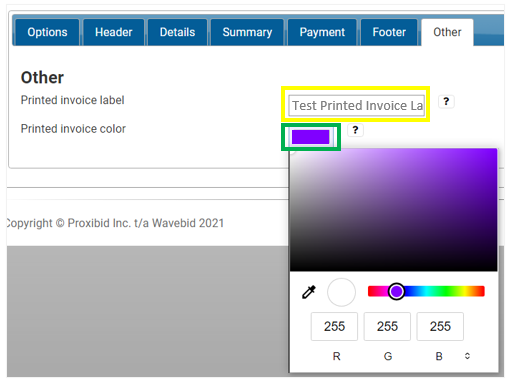The height and width of the screenshot is (379, 509).
Task: Pick a shade in the purple saturation area
Action: [x=393, y=210]
